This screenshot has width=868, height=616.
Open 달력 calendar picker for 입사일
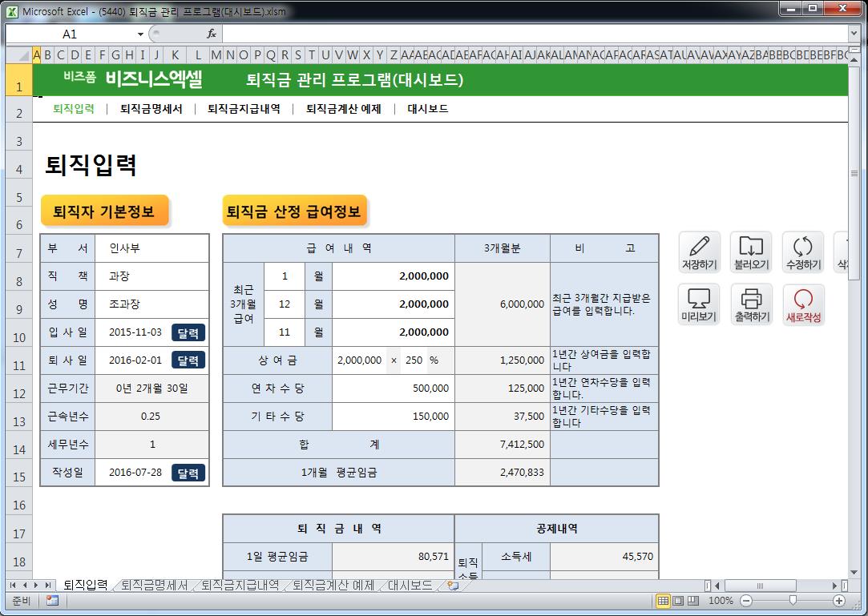click(188, 332)
